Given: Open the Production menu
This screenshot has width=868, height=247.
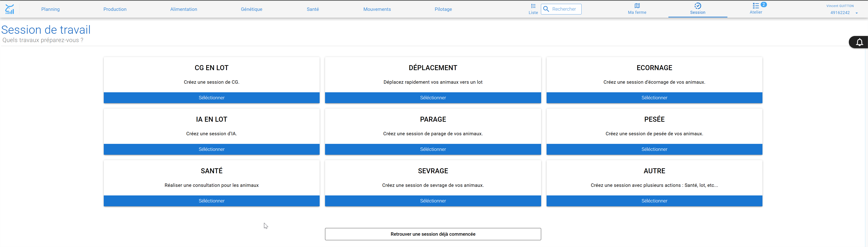Looking at the screenshot, I should tap(115, 9).
